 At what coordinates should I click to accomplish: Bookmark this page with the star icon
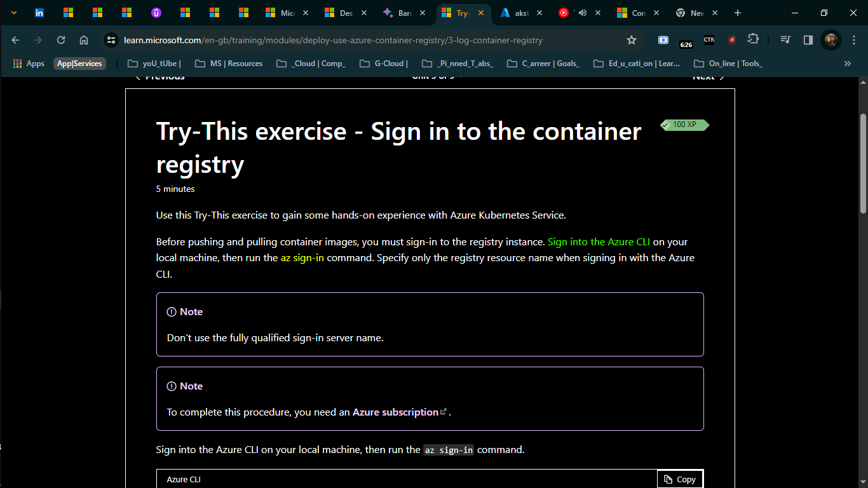tap(632, 39)
